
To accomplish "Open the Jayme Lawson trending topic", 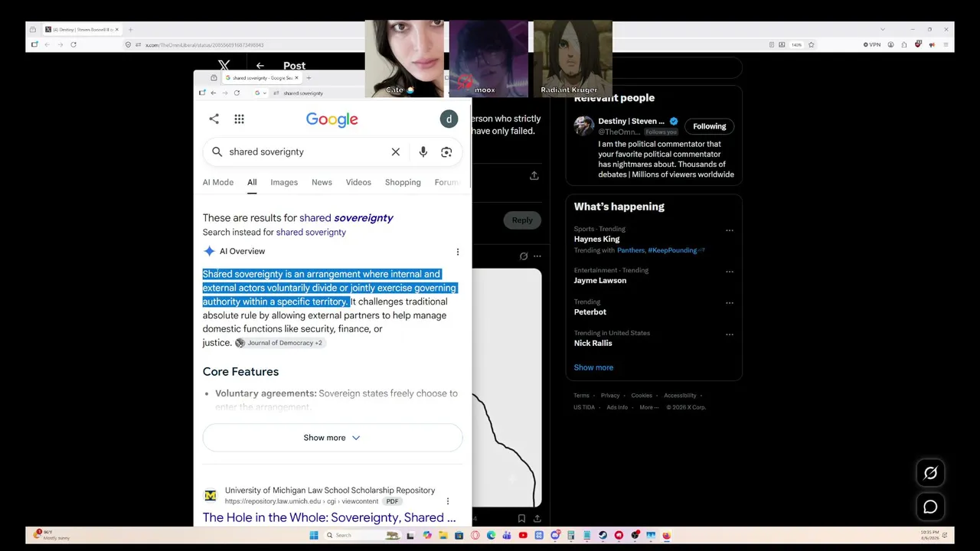I will click(x=600, y=281).
